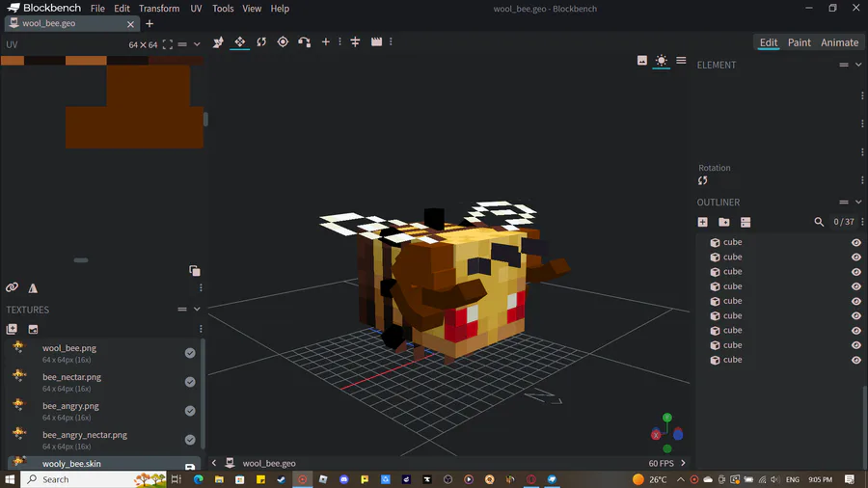Click the UV mirror triangle icon

(x=33, y=287)
